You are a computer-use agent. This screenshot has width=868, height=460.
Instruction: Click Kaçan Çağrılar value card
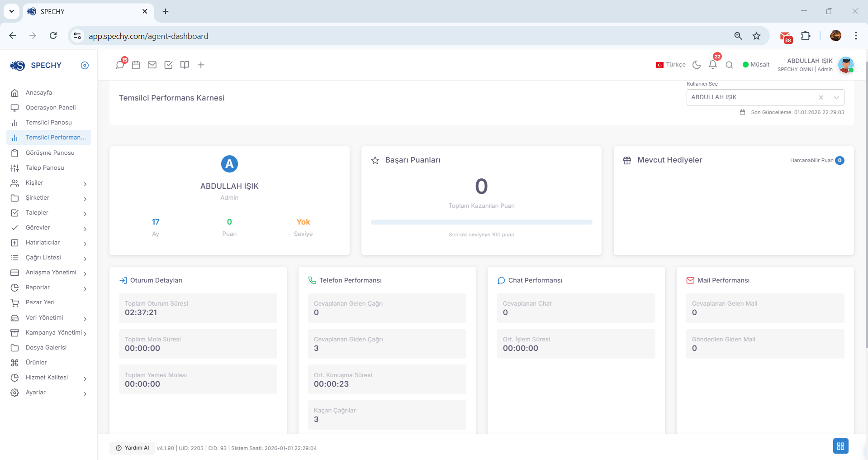point(387,415)
